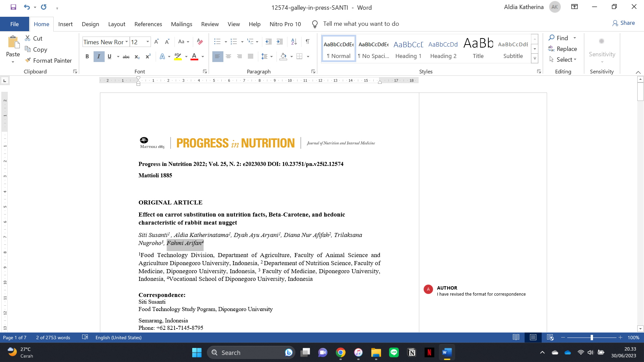Click the Strikethrough formatting icon
Viewport: 644px width, 362px height.
tap(126, 57)
